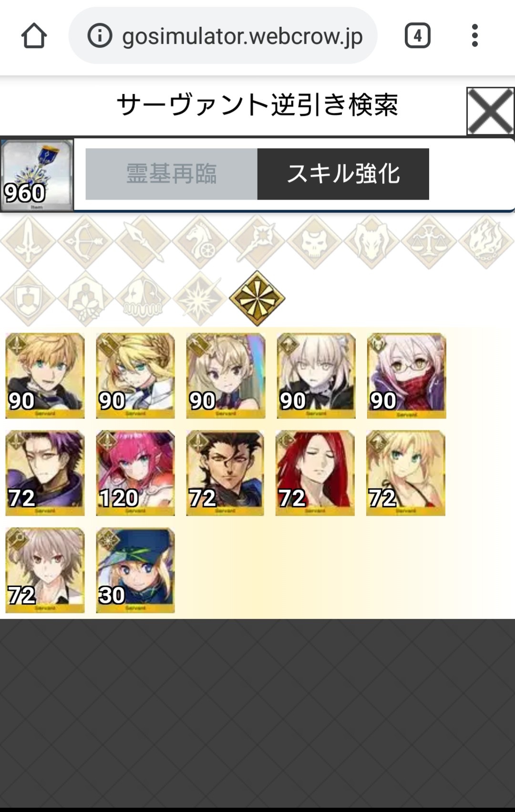Select the Assassin skull class filter

click(x=314, y=241)
